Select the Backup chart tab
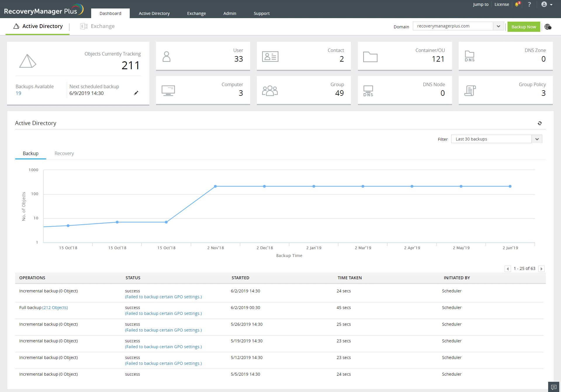The height and width of the screenshot is (392, 561). click(31, 153)
